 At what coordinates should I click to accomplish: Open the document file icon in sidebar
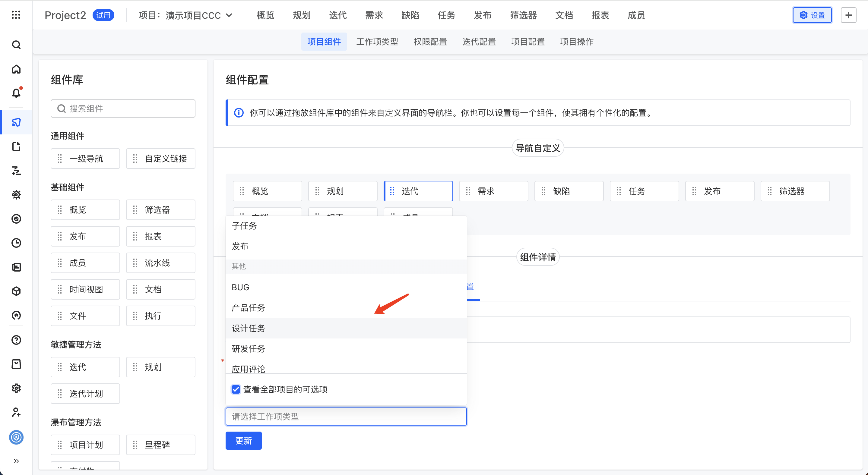[16, 146]
